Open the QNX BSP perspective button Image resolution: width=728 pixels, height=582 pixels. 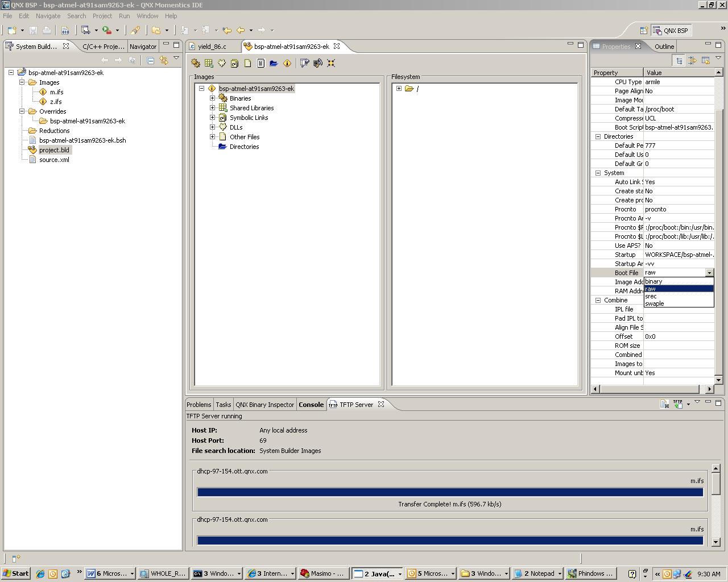point(671,31)
